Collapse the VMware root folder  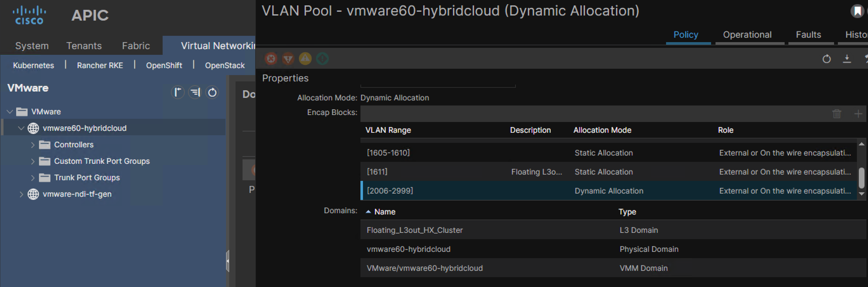pyautogui.click(x=10, y=112)
